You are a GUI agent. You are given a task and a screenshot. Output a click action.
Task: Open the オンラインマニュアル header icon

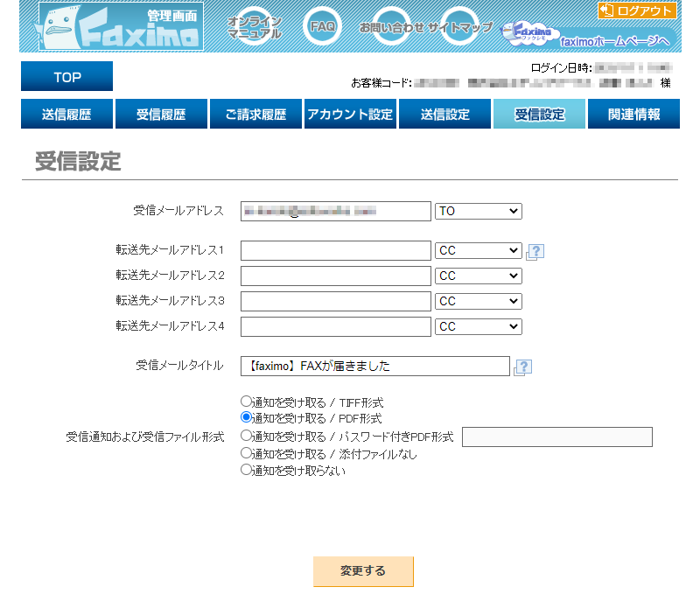pyautogui.click(x=255, y=26)
